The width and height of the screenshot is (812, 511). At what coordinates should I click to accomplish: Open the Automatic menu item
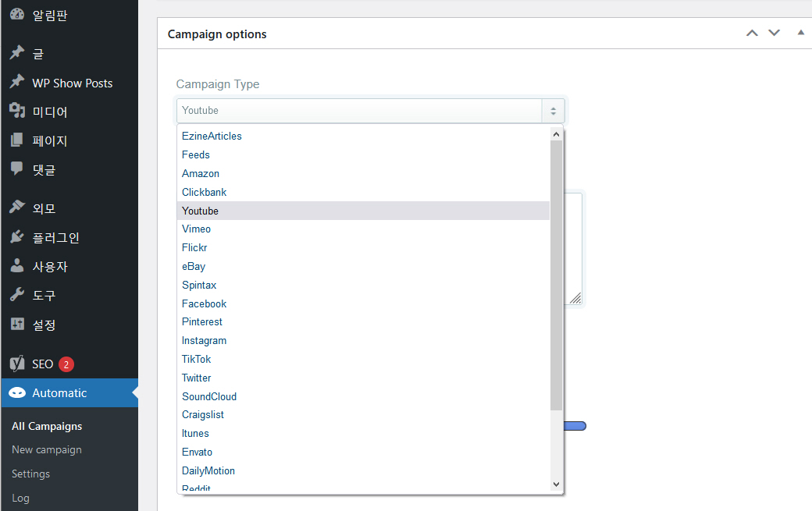[69, 393]
